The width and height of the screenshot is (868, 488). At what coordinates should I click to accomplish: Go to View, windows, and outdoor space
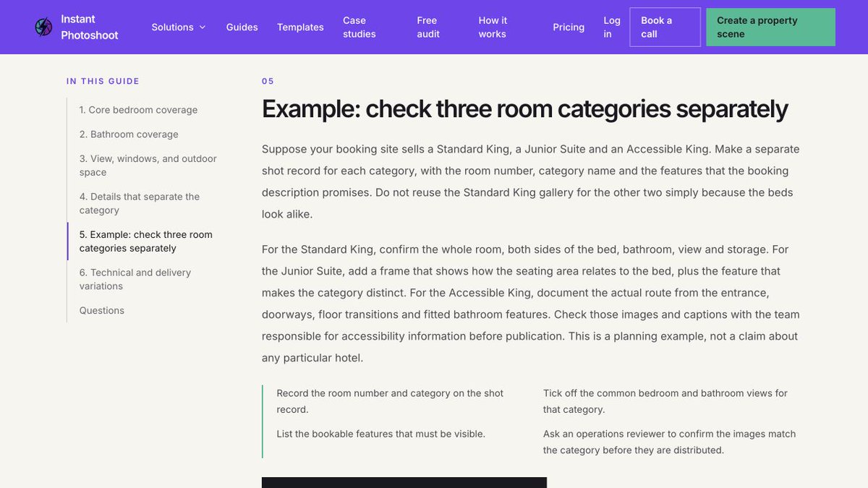tap(148, 165)
